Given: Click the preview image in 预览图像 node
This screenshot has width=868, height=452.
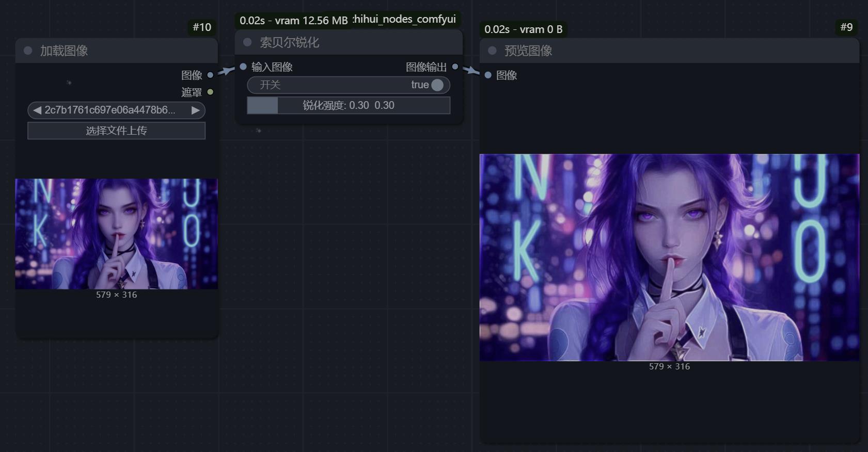Looking at the screenshot, I should tap(669, 257).
